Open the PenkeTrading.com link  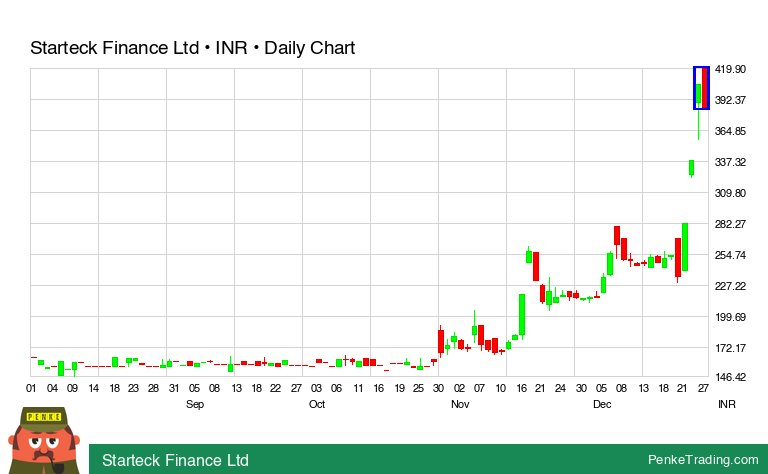pos(703,459)
